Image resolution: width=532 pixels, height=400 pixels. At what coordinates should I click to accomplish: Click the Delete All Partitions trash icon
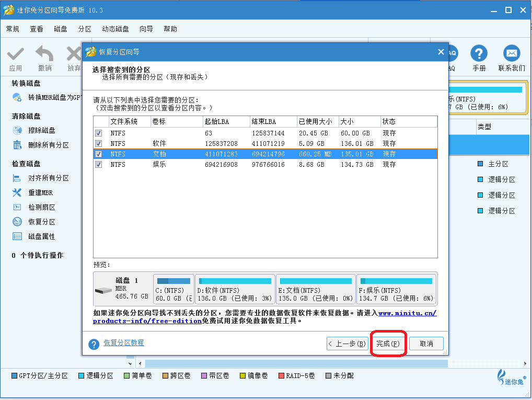point(17,145)
